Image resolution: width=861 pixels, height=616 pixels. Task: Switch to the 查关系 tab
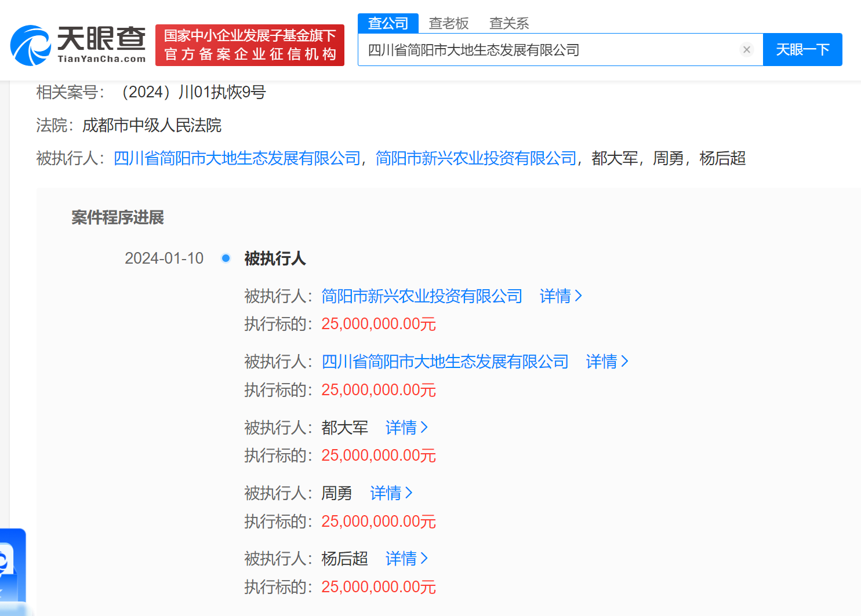click(x=508, y=23)
